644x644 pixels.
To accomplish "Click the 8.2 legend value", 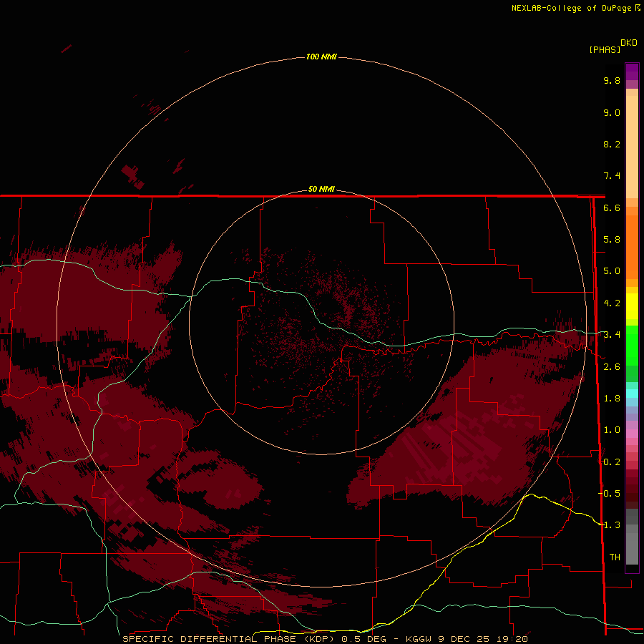I will click(x=612, y=144).
